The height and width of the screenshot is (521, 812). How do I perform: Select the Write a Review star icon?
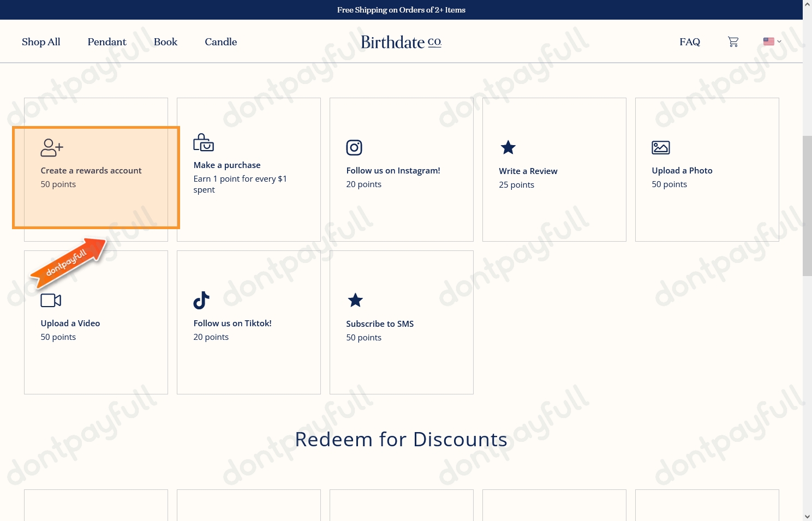click(x=507, y=147)
